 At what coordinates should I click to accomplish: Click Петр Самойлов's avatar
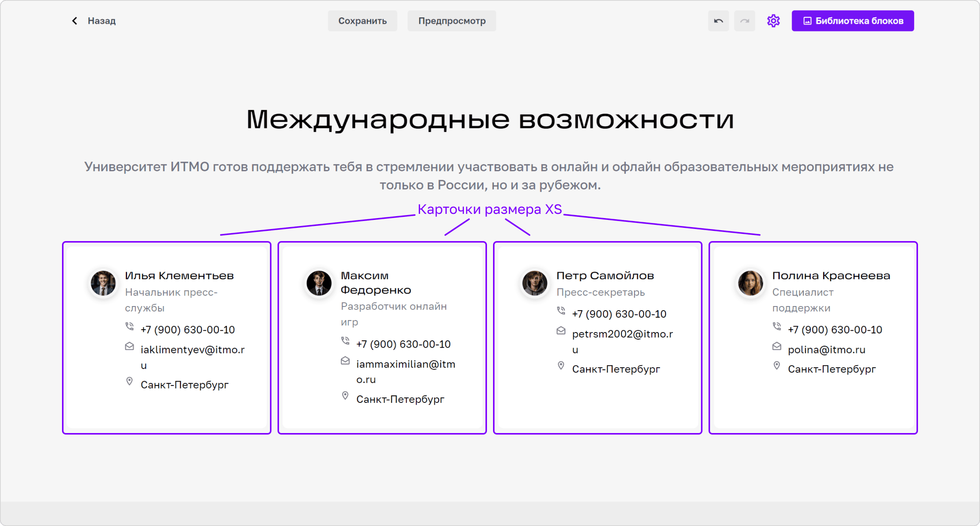click(535, 283)
